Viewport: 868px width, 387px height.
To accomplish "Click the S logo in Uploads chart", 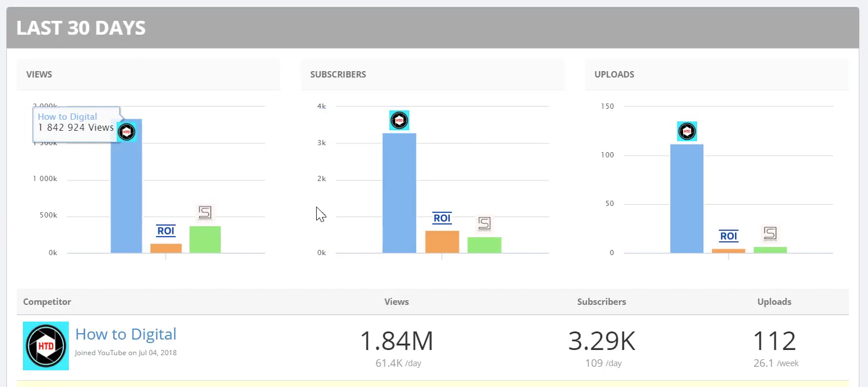I will pyautogui.click(x=770, y=234).
